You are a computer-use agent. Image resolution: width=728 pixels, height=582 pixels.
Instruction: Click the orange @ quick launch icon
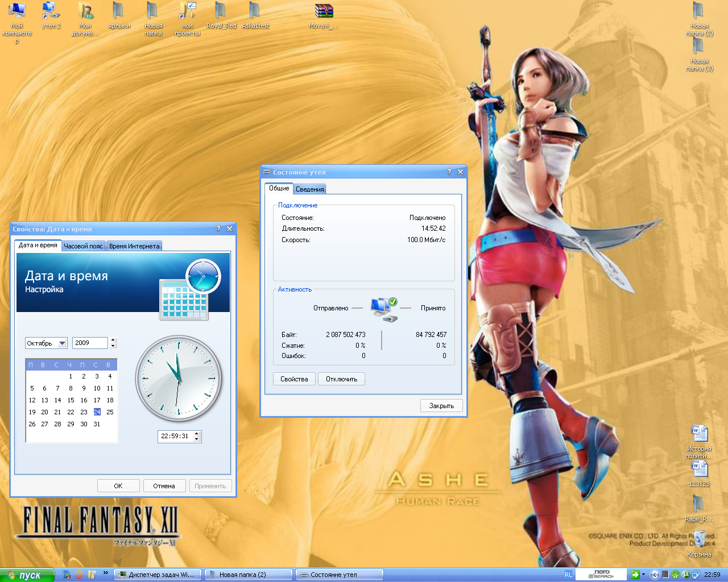click(79, 575)
